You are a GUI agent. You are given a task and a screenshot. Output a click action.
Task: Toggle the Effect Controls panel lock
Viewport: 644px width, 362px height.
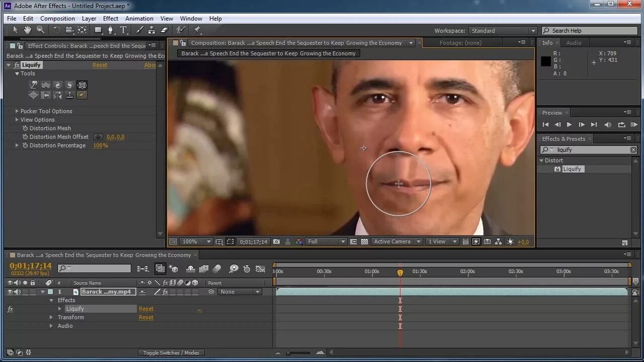coord(21,46)
